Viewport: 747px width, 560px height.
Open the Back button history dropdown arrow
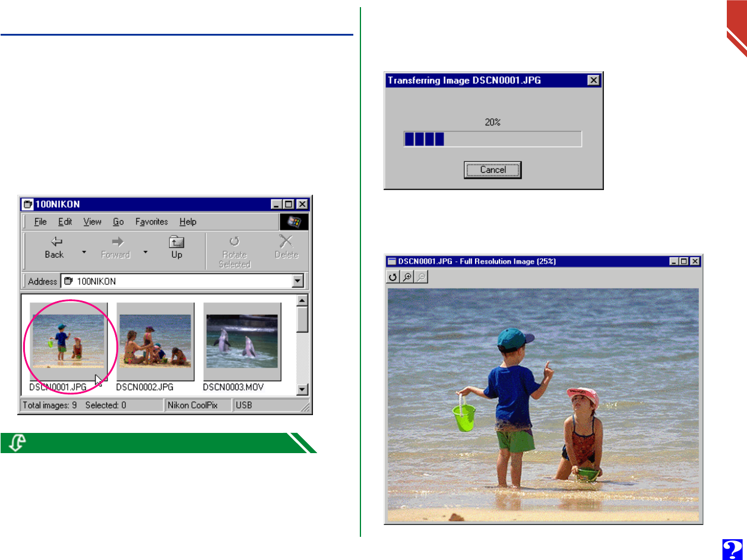(84, 252)
